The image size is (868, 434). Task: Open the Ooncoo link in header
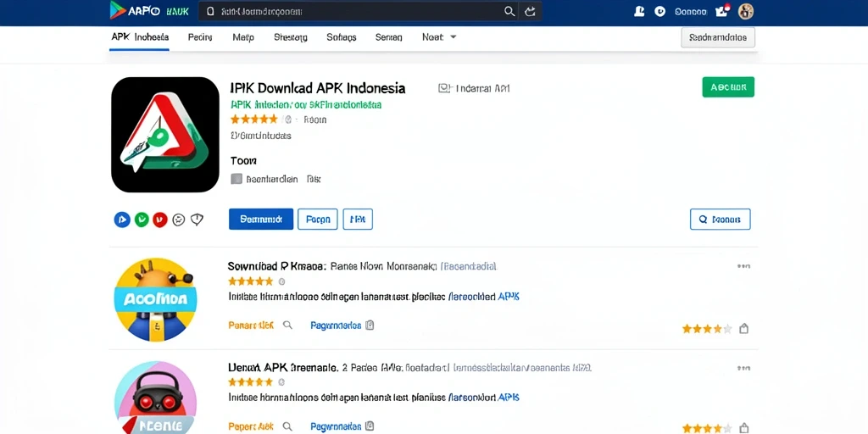coord(690,12)
